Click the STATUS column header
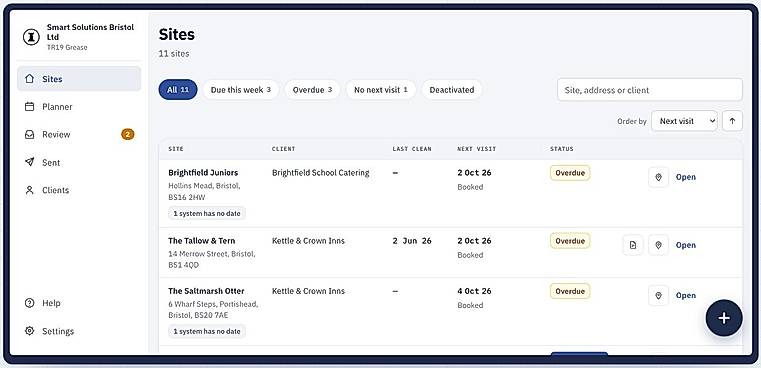The image size is (761, 368). pos(562,149)
